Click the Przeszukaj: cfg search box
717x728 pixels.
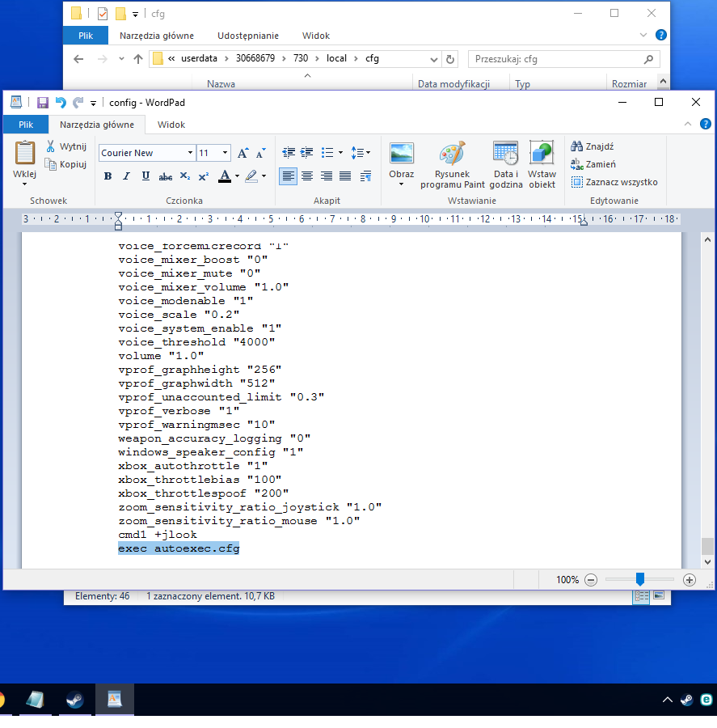point(564,59)
